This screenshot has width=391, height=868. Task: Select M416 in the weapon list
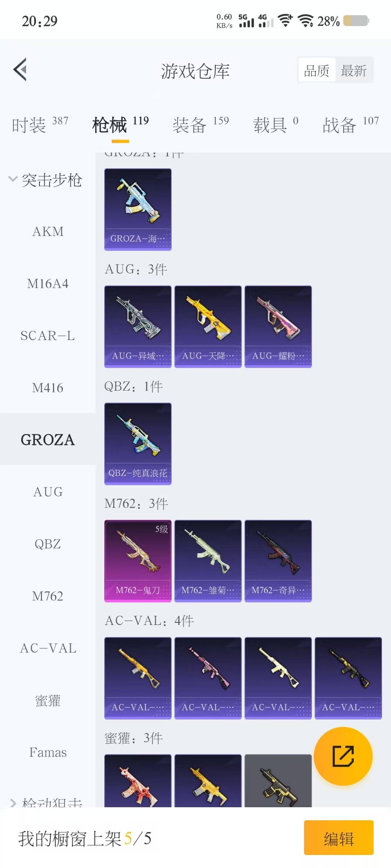(48, 388)
